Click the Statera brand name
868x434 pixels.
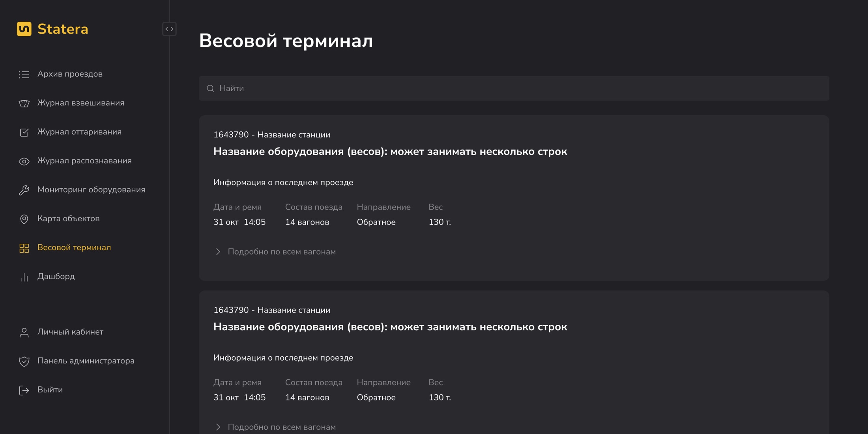pos(63,29)
